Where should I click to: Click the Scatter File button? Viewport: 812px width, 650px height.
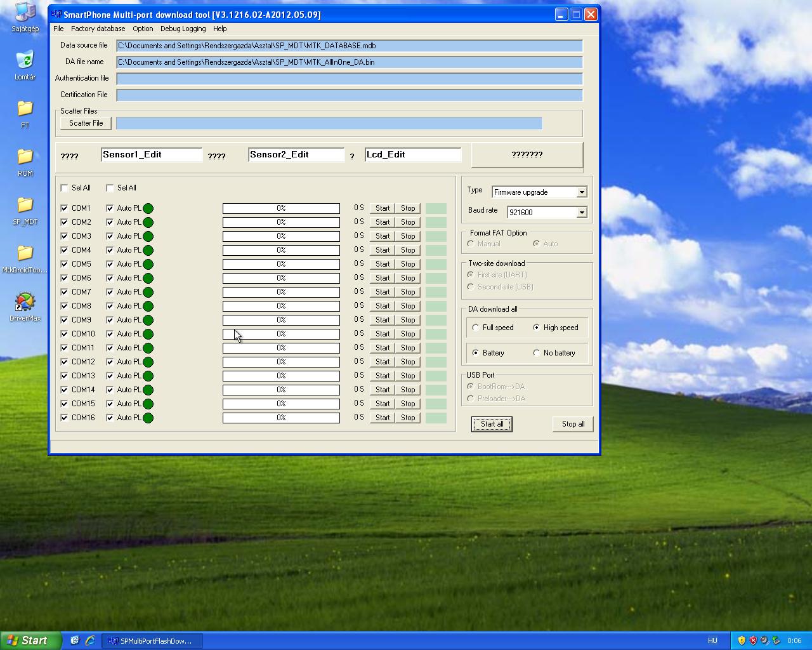tap(86, 123)
